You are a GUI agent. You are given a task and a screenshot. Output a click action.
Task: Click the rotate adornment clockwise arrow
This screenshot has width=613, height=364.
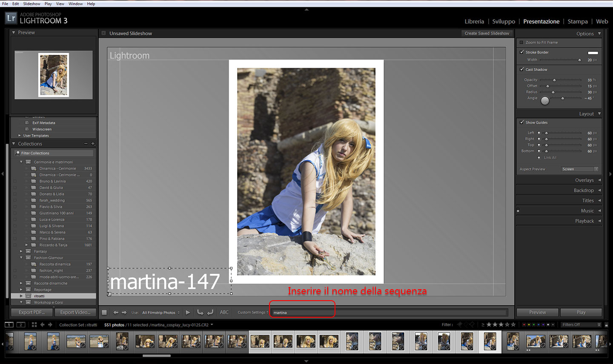(210, 313)
